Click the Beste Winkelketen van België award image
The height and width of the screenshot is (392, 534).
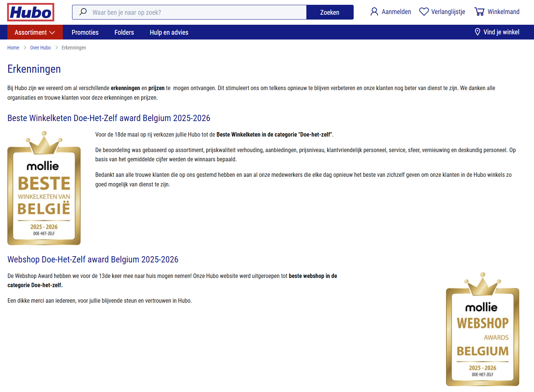44,187
